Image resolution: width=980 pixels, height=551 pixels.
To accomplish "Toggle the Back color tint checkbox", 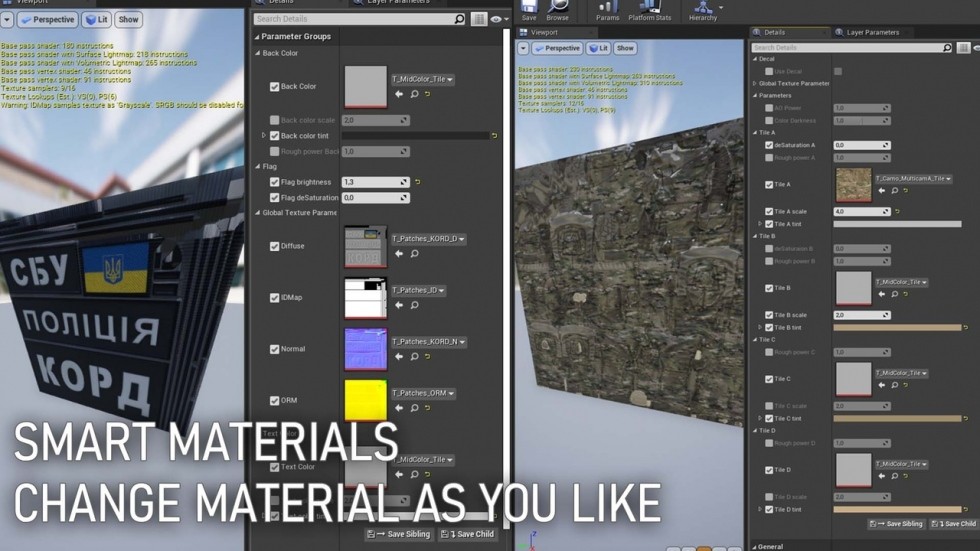I will point(274,136).
